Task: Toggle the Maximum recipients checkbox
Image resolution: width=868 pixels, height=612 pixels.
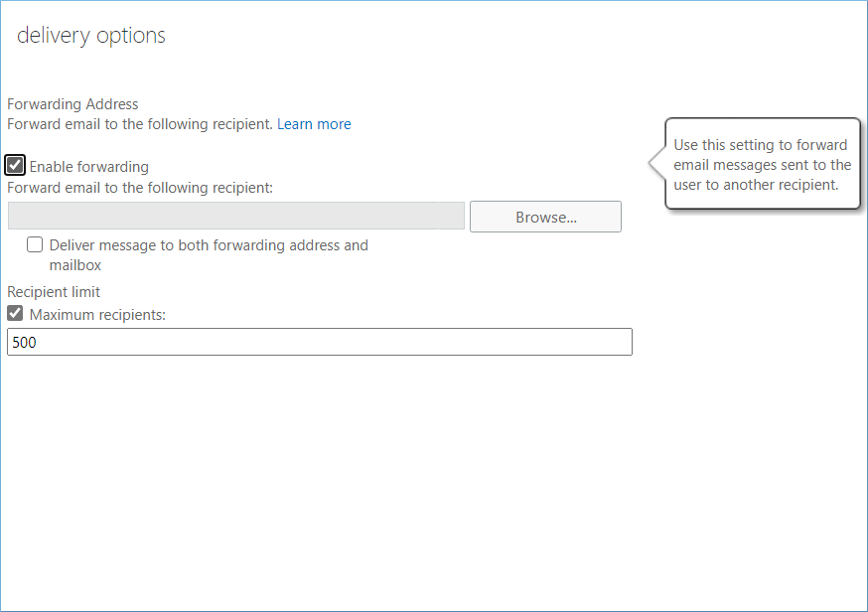Action: [x=15, y=314]
